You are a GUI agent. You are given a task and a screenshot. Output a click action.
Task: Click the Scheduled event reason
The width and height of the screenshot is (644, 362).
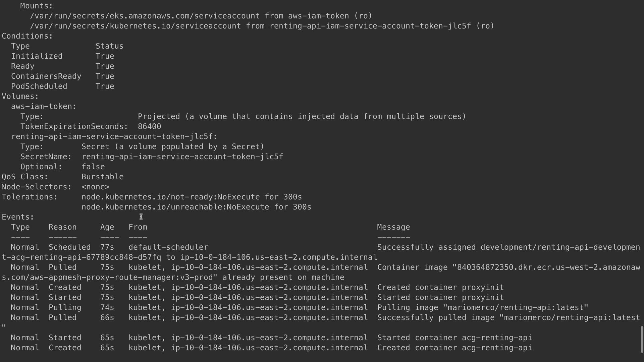tap(69, 247)
